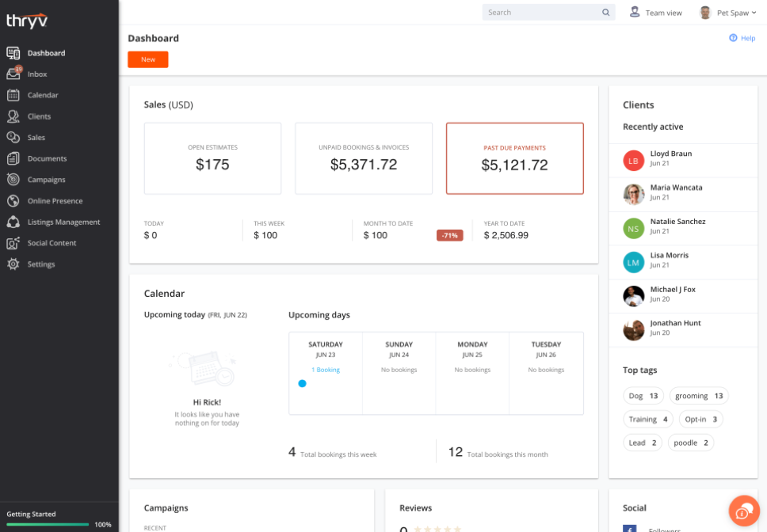Viewport: 767px width, 532px height.
Task: Open the 1 Booking link on Saturday
Action: click(326, 370)
